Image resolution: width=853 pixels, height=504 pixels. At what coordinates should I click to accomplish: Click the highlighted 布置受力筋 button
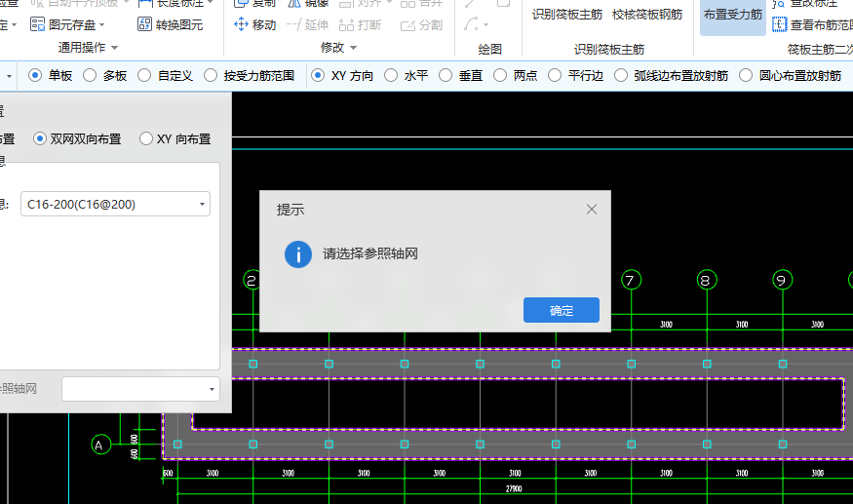(x=733, y=16)
